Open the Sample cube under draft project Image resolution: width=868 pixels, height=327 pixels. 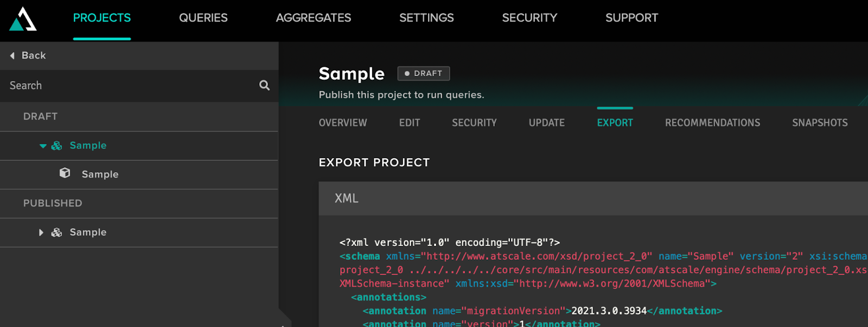(x=139, y=174)
